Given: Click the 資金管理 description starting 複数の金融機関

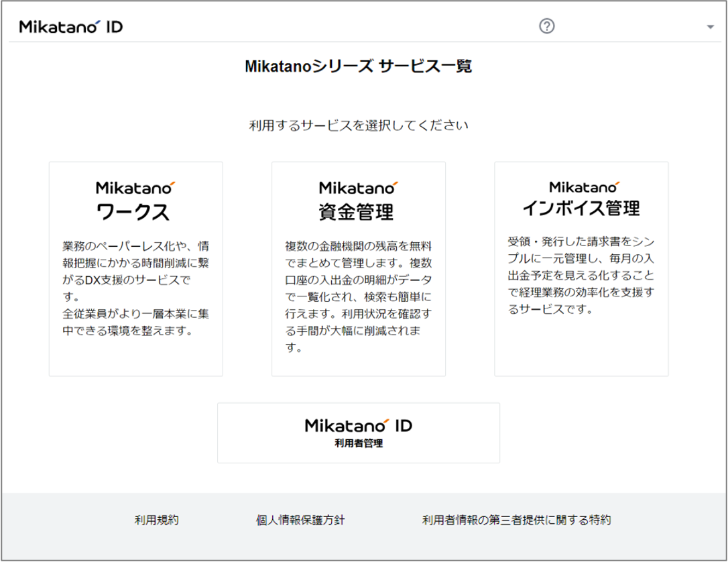Looking at the screenshot, I should pos(359,297).
